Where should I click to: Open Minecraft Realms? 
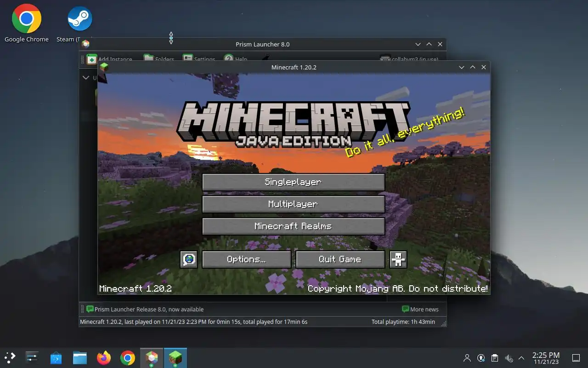pyautogui.click(x=293, y=226)
